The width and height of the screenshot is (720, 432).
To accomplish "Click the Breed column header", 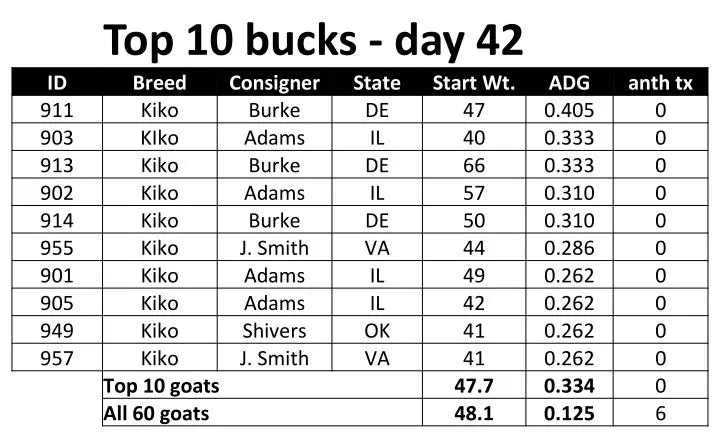I will (x=159, y=83).
